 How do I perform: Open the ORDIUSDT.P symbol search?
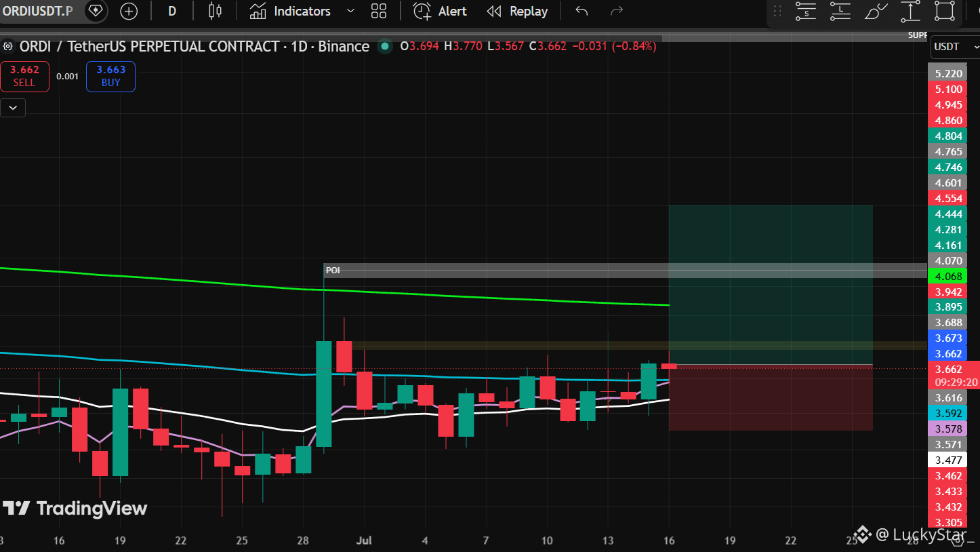pos(37,11)
